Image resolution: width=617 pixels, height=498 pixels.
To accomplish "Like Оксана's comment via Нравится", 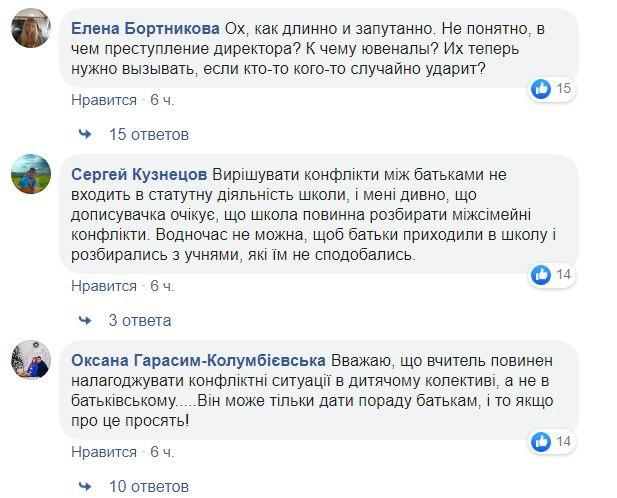I will tap(104, 454).
